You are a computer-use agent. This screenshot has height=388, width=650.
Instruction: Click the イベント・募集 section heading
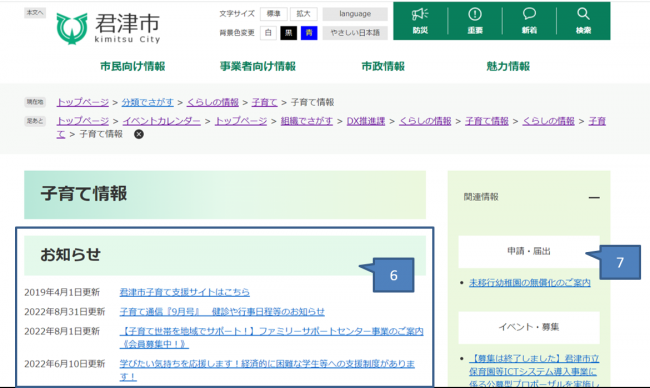pyautogui.click(x=529, y=327)
